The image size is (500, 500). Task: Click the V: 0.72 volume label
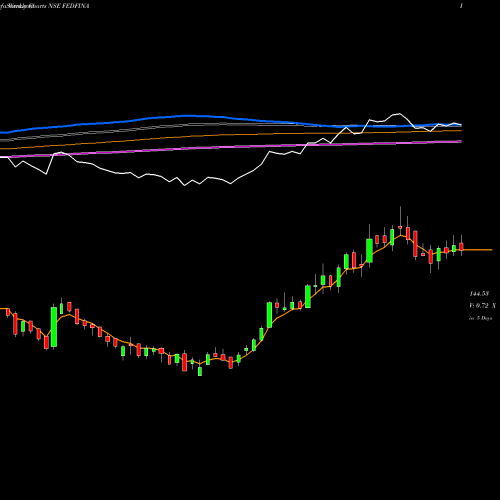479,306
